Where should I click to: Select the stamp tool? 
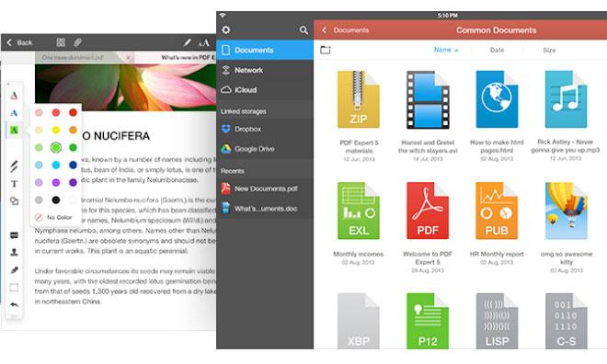(14, 252)
